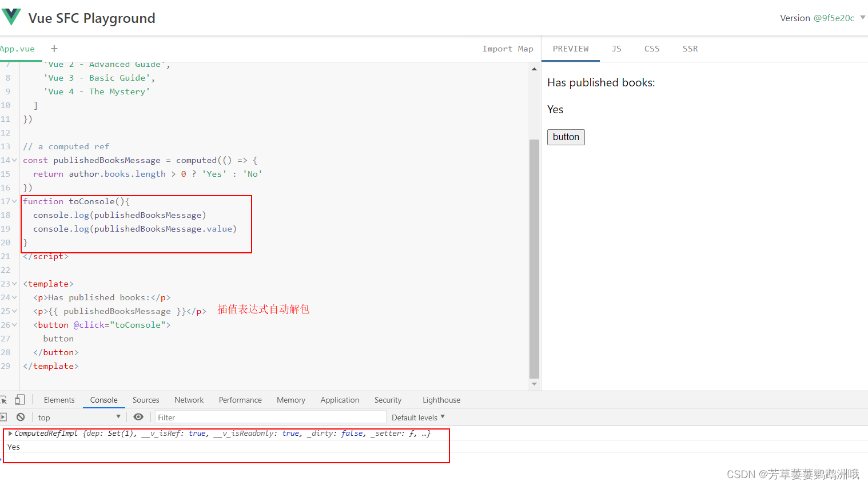Clear the console with the clear icon

pos(19,417)
